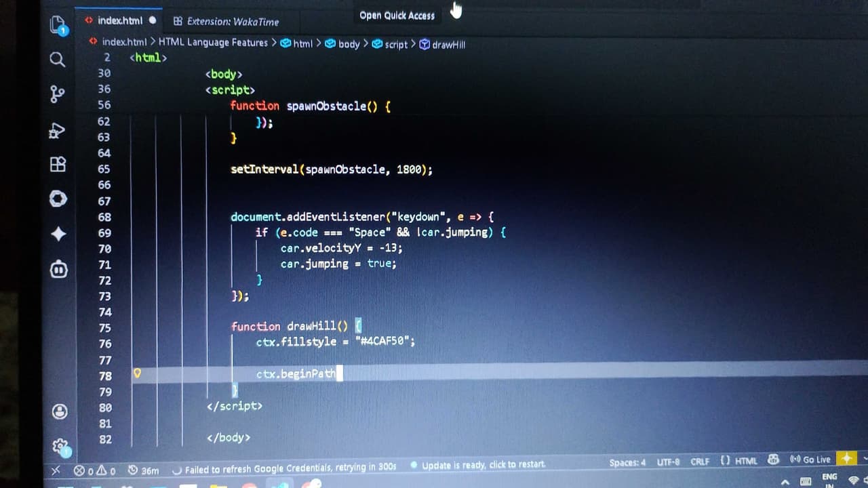Viewport: 868px width, 488px height.
Task: Jump to the sticky <body> line 30
Action: (223, 74)
